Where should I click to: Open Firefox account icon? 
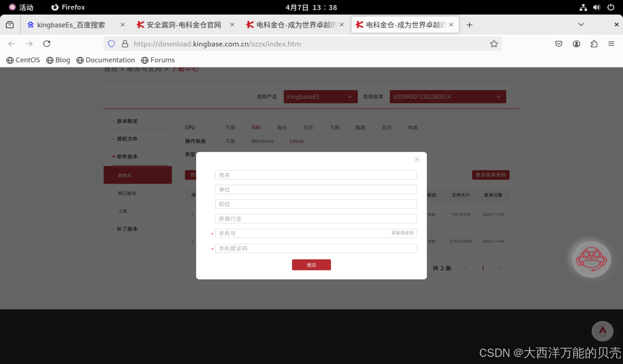(576, 44)
